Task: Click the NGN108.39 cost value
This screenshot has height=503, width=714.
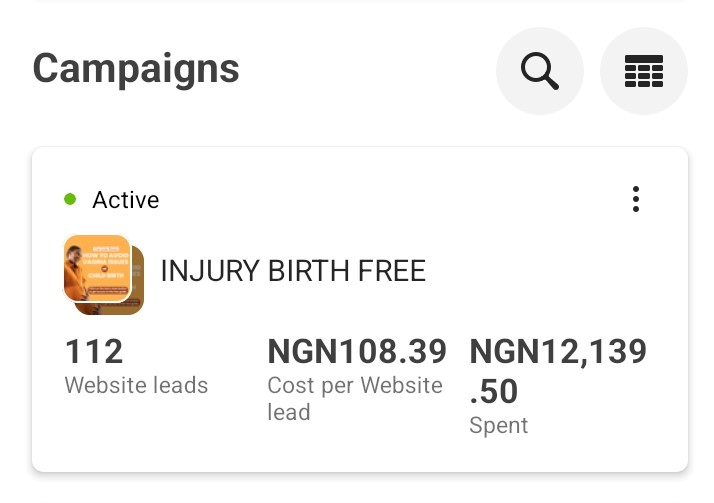Action: tap(357, 352)
